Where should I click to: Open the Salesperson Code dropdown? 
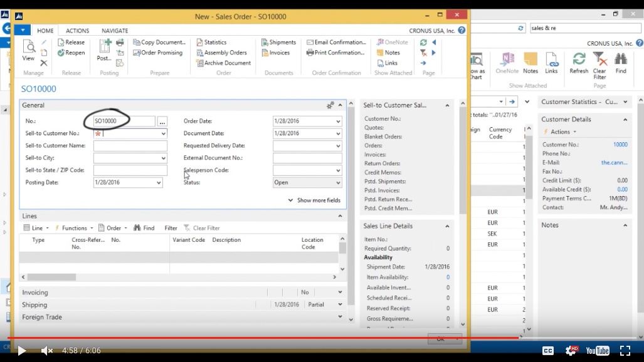(x=338, y=170)
